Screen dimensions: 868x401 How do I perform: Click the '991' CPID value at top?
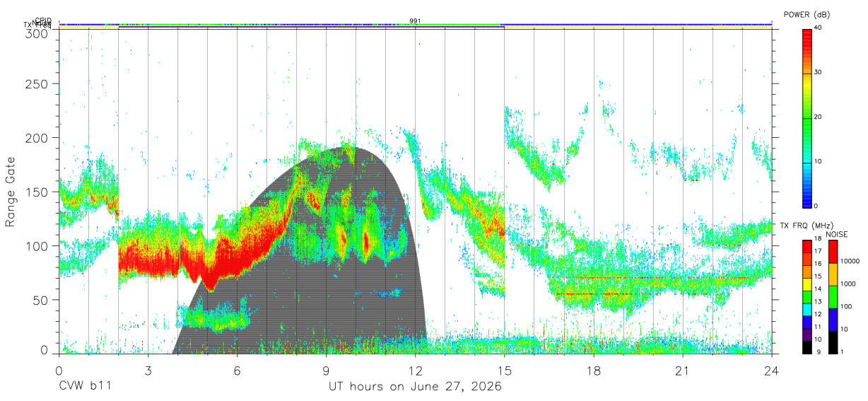(415, 21)
